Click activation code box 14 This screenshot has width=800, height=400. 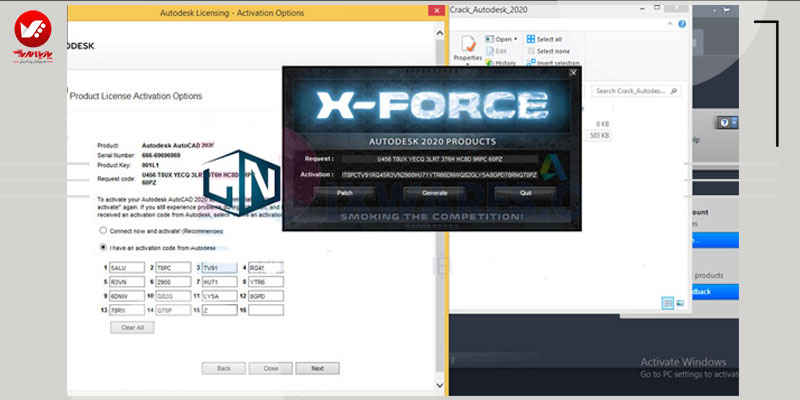[x=173, y=310]
